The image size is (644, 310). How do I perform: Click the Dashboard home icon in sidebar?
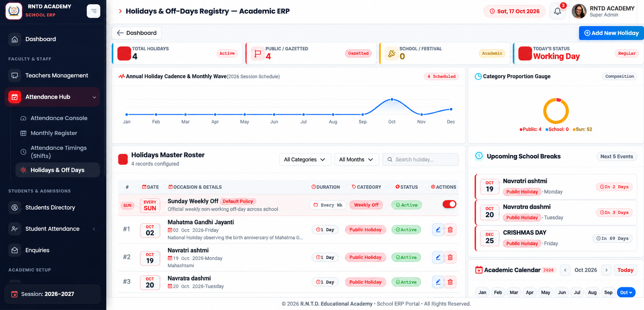(x=15, y=39)
